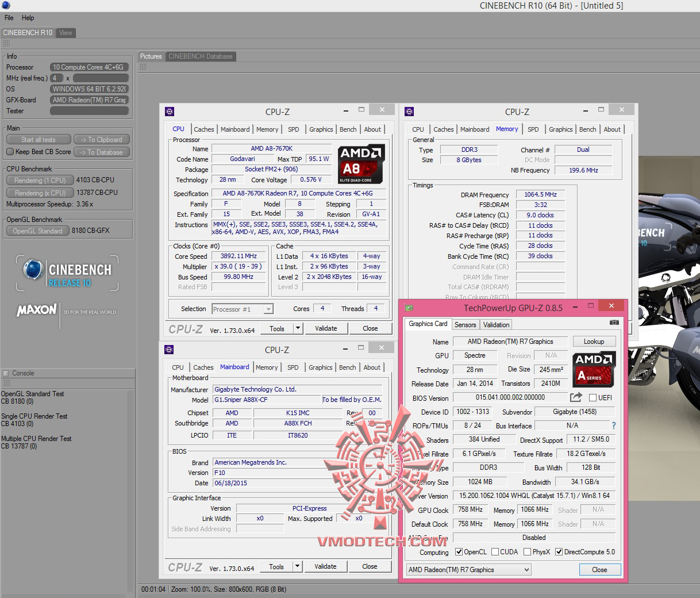700x598 pixels.
Task: Click the Processor info field in Cinebench
Action: point(89,67)
